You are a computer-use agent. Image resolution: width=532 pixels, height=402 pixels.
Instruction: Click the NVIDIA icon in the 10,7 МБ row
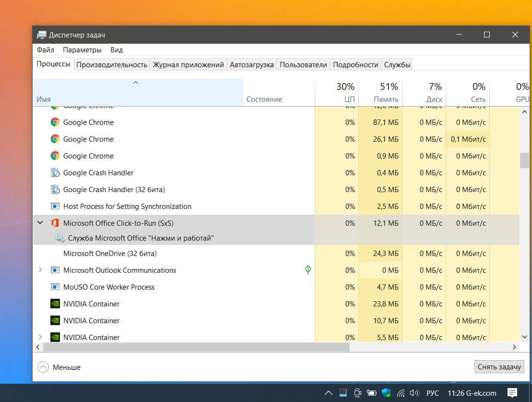pyautogui.click(x=55, y=320)
